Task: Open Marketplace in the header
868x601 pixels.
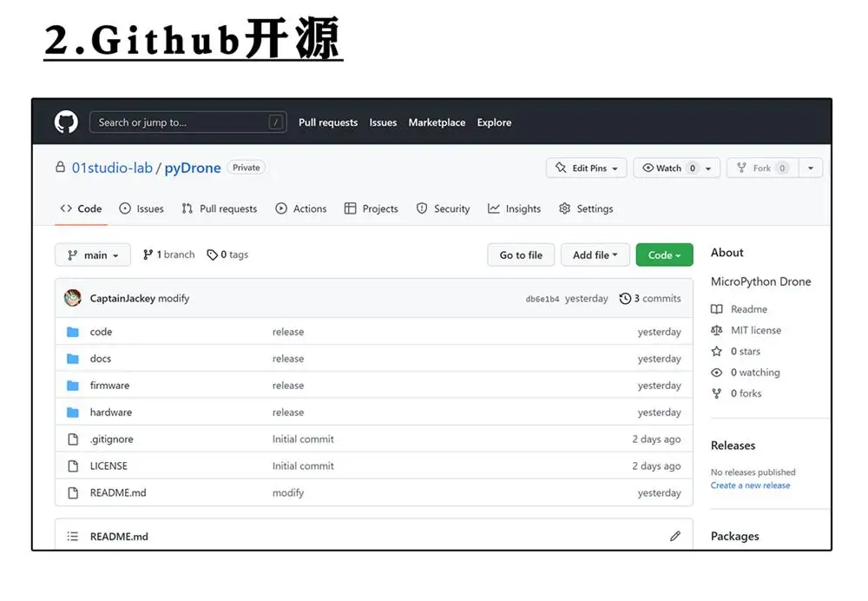Action: 437,122
